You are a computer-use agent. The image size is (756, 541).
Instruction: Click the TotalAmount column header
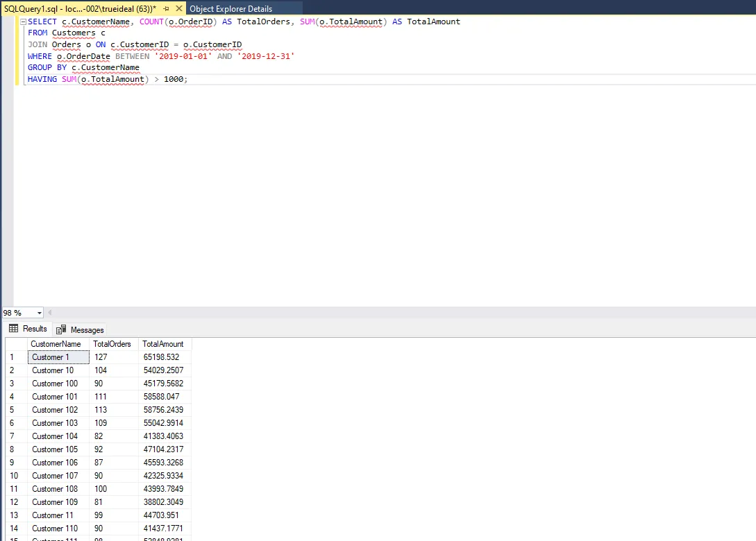(164, 344)
